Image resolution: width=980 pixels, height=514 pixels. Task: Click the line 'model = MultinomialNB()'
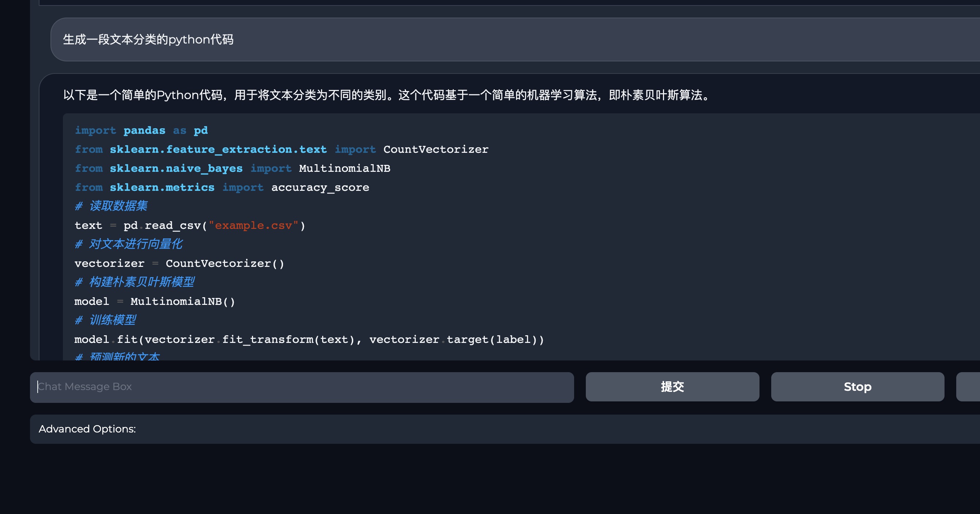click(155, 302)
